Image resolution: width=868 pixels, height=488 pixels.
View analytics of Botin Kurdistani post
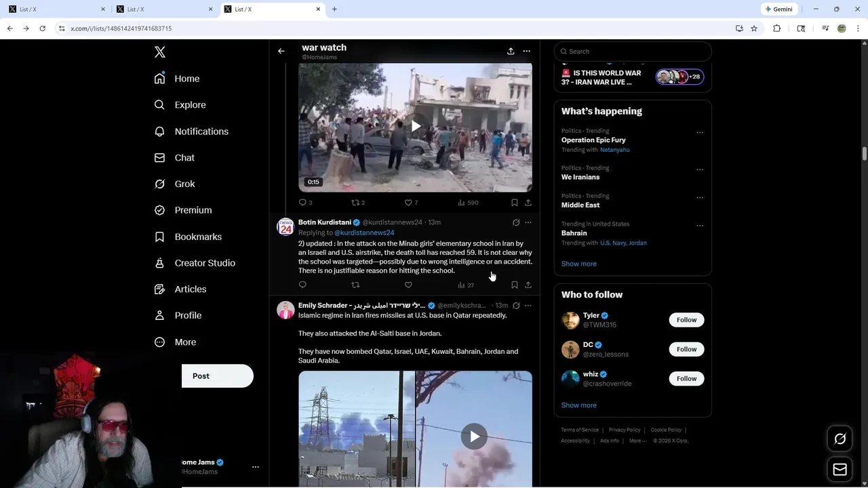pos(466,285)
